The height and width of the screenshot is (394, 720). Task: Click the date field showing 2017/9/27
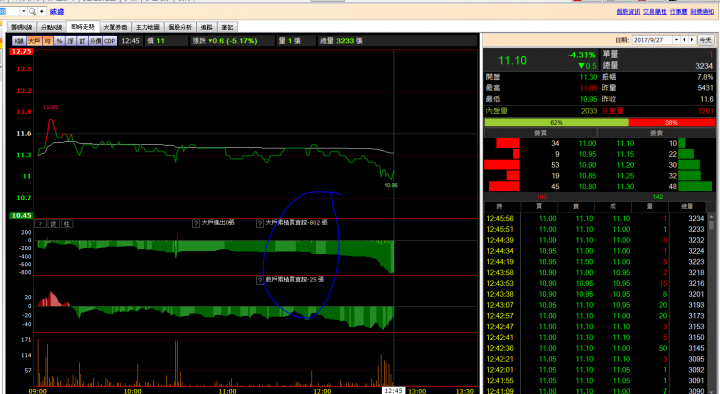652,40
